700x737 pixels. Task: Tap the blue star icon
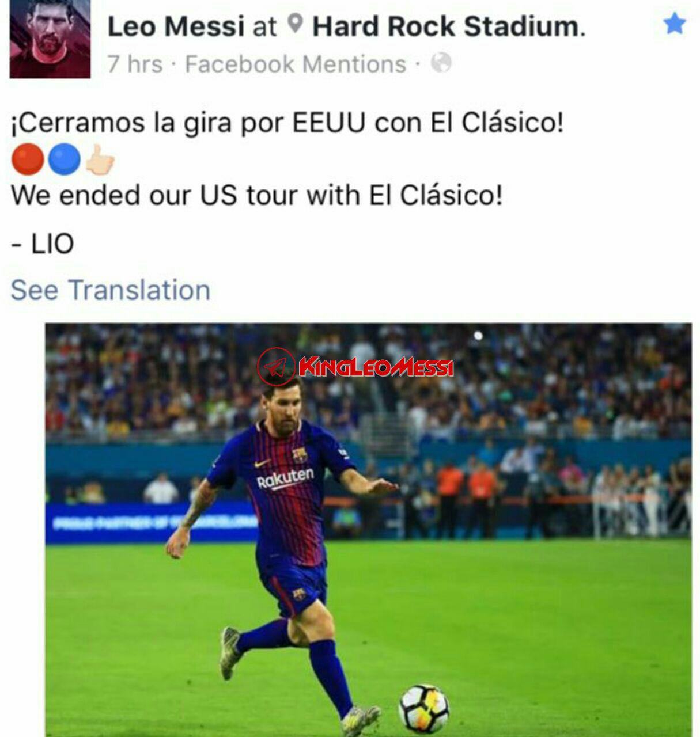674,24
